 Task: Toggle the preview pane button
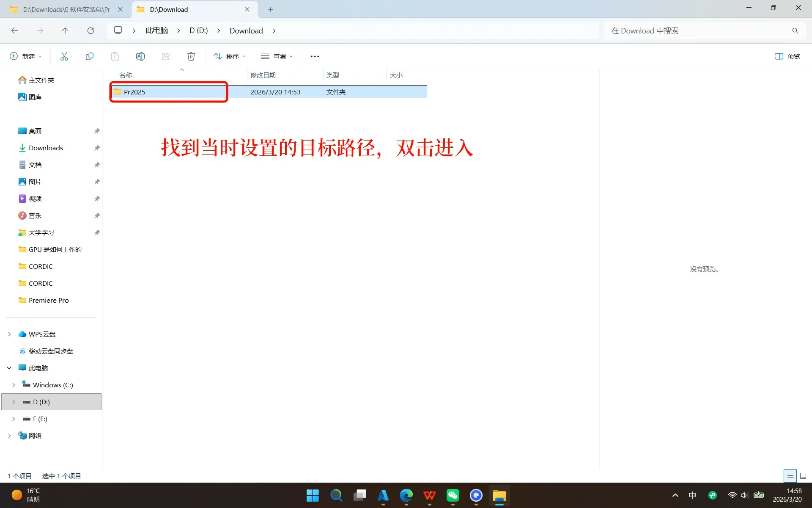[x=787, y=56]
